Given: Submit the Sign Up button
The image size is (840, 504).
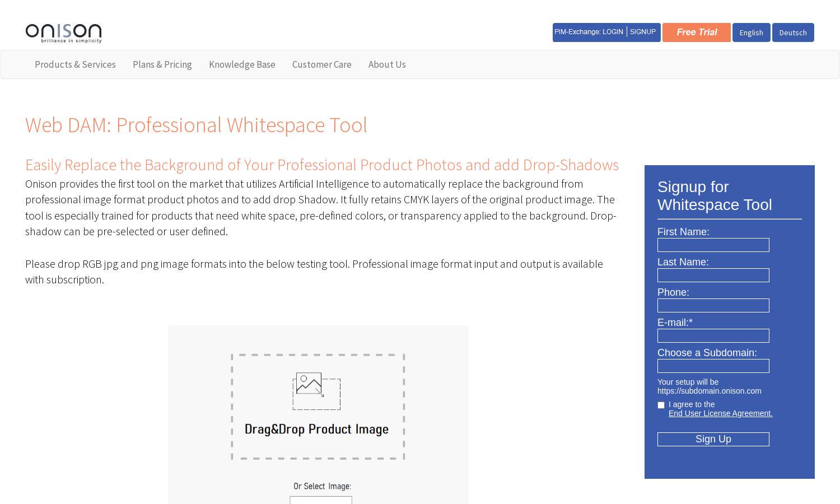Looking at the screenshot, I should click(713, 439).
